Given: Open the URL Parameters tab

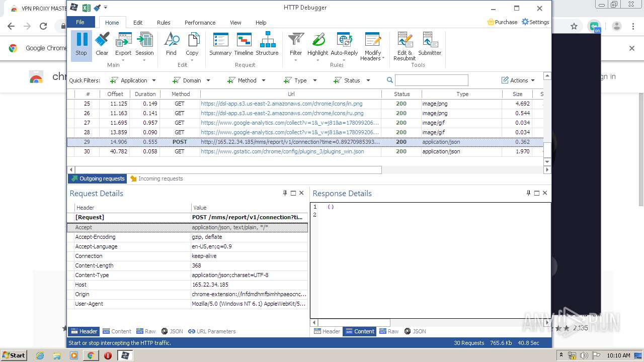Looking at the screenshot, I should pyautogui.click(x=212, y=331).
